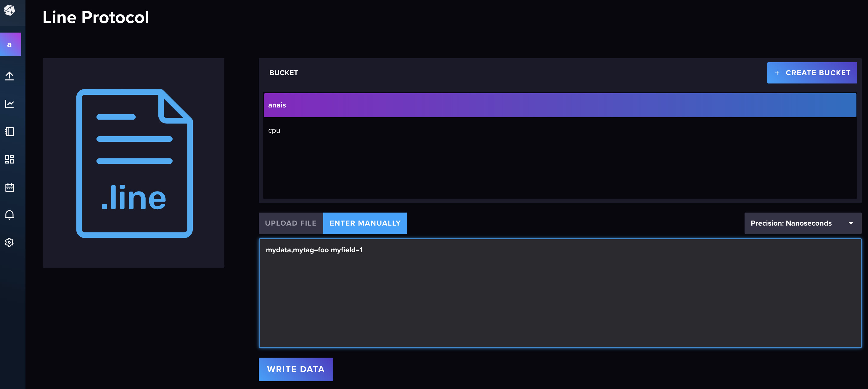
Task: Click the precision dropdown caret arrow
Action: tap(851, 223)
